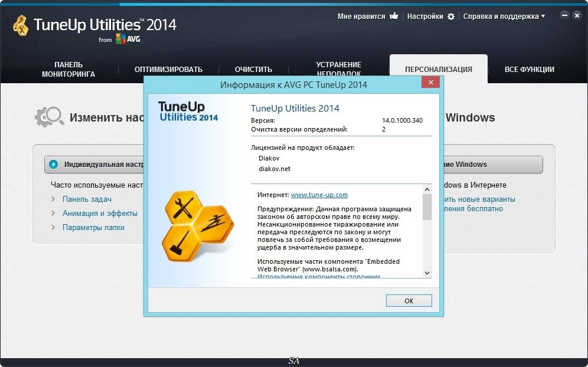Click the TuneUp Utilities logo icon in header
The width and height of the screenshot is (588, 367).
(21, 25)
